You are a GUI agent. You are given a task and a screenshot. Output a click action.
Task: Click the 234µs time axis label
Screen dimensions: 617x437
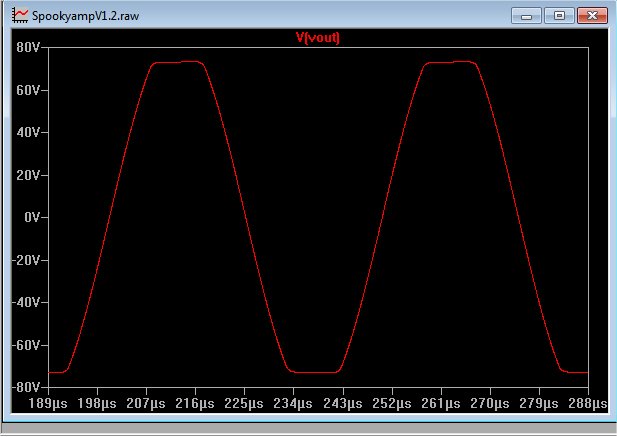293,404
